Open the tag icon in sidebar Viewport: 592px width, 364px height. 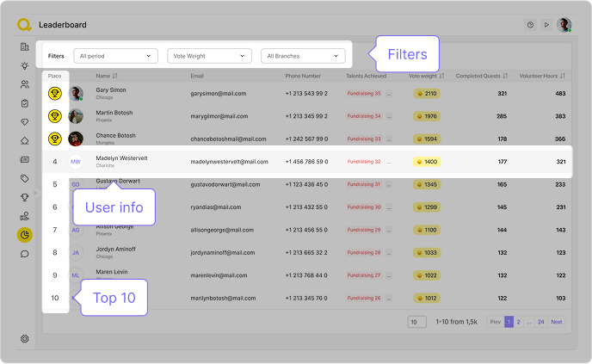[x=24, y=178]
